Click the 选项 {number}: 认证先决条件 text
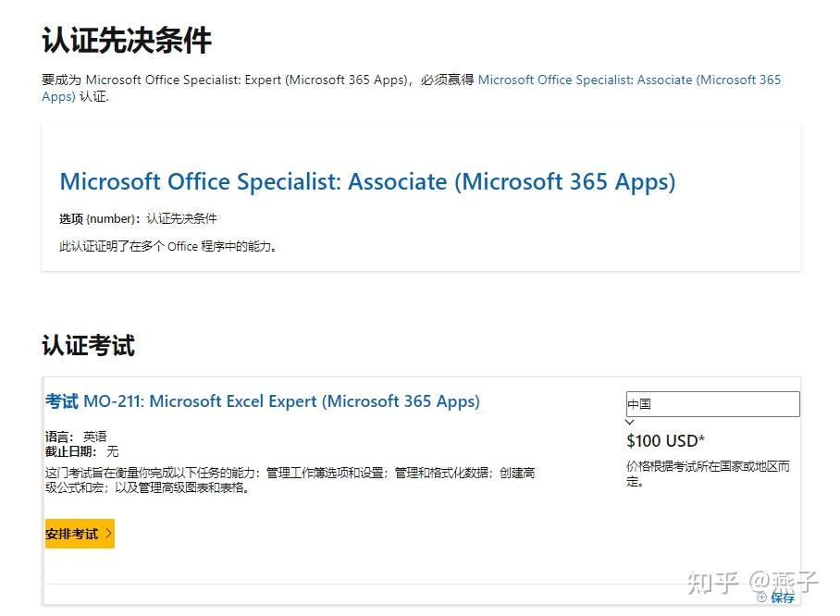Image resolution: width=840 pixels, height=616 pixels. tap(138, 219)
